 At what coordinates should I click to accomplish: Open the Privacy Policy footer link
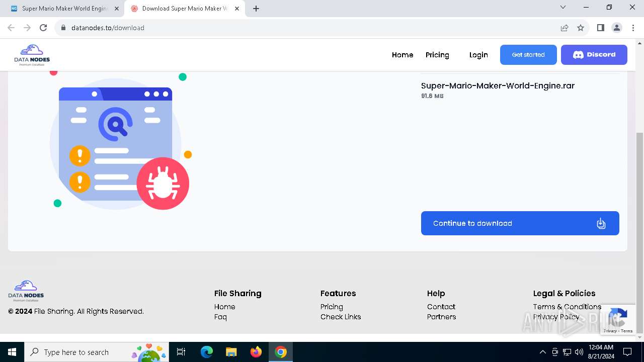(x=556, y=317)
